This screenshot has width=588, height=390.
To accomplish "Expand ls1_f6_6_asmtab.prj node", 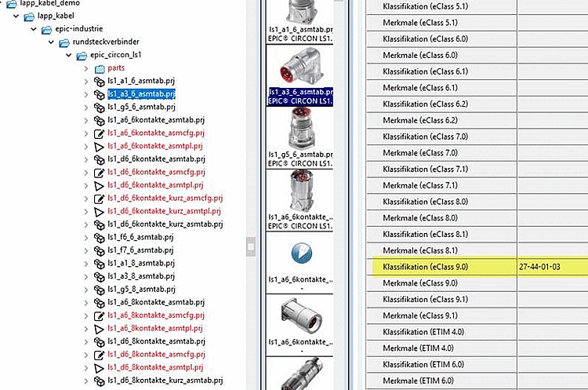I will (x=86, y=237).
